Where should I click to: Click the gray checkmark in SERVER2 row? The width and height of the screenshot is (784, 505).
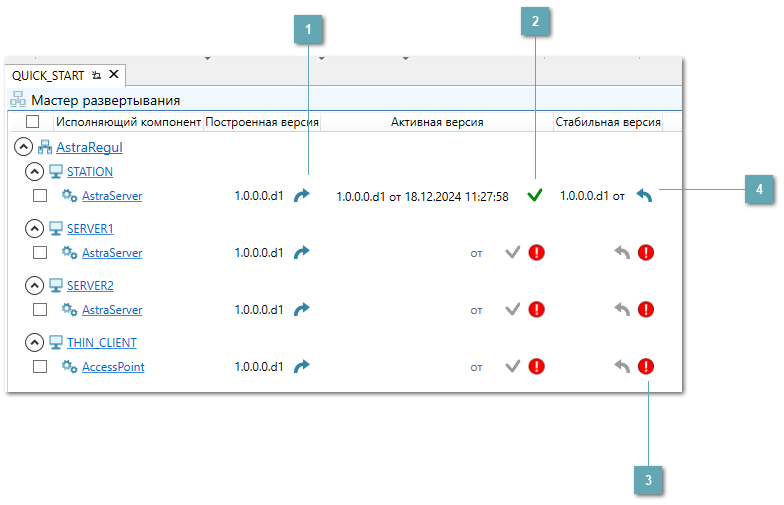[x=513, y=310]
